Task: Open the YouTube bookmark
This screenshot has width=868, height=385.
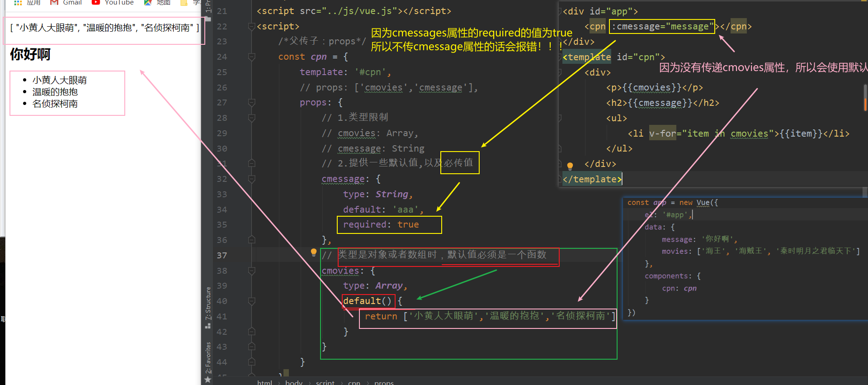Action: click(x=113, y=2)
